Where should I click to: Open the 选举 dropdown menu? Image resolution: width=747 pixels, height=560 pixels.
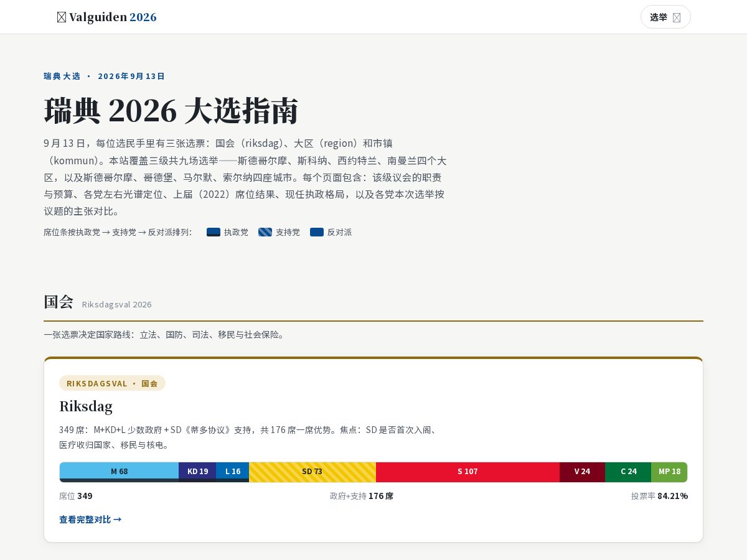pyautogui.click(x=665, y=17)
